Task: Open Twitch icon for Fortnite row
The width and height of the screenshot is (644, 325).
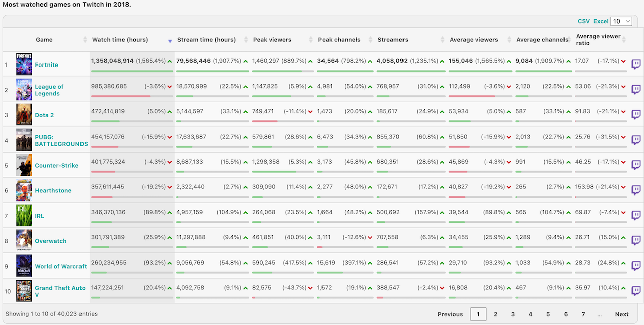Action: (x=636, y=64)
